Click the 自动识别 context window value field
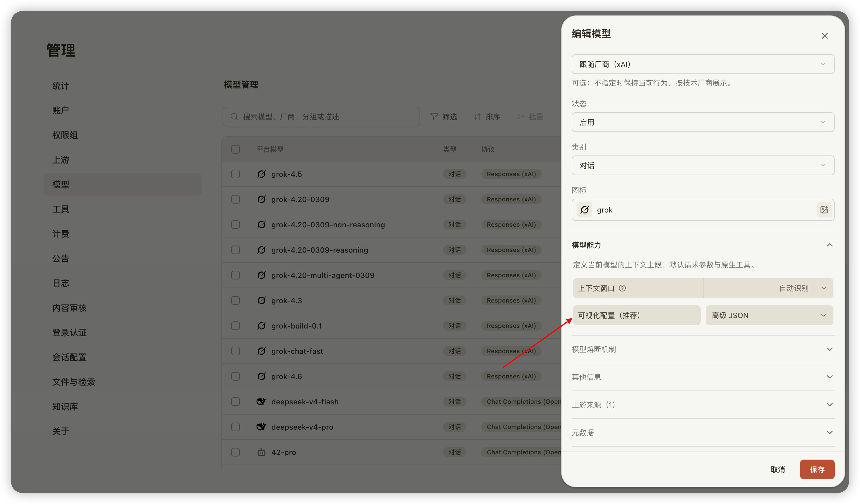This screenshot has width=860, height=504. (758, 288)
